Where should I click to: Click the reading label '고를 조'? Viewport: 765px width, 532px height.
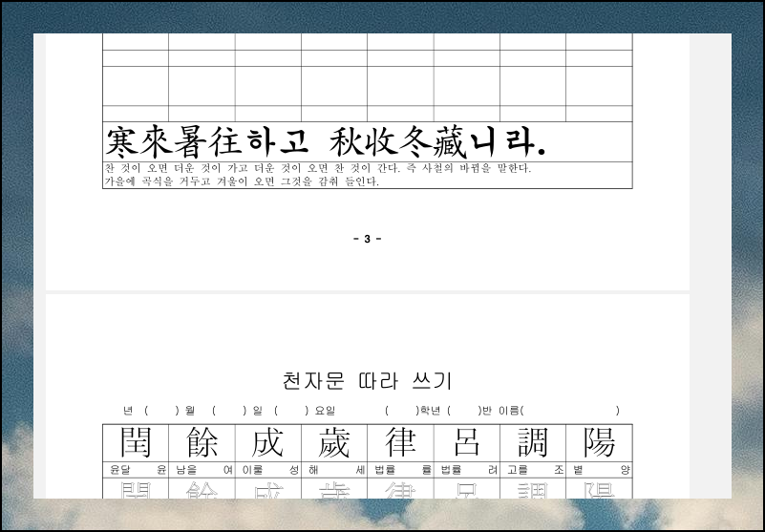tap(536, 470)
